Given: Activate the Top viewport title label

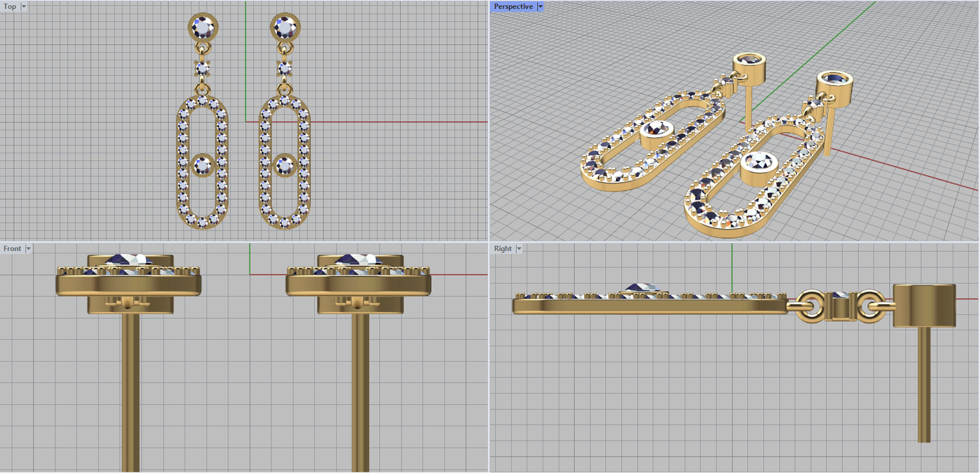Looking at the screenshot, I should 10,7.
